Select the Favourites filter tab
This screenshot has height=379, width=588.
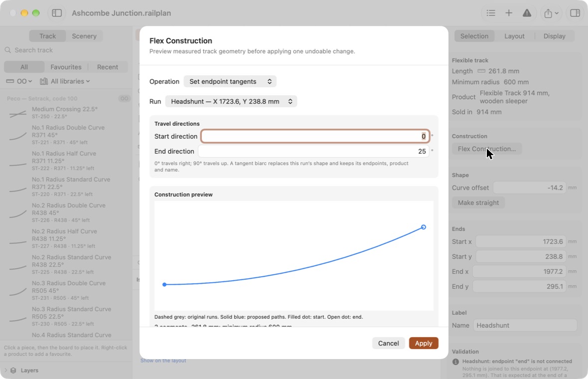click(x=66, y=67)
